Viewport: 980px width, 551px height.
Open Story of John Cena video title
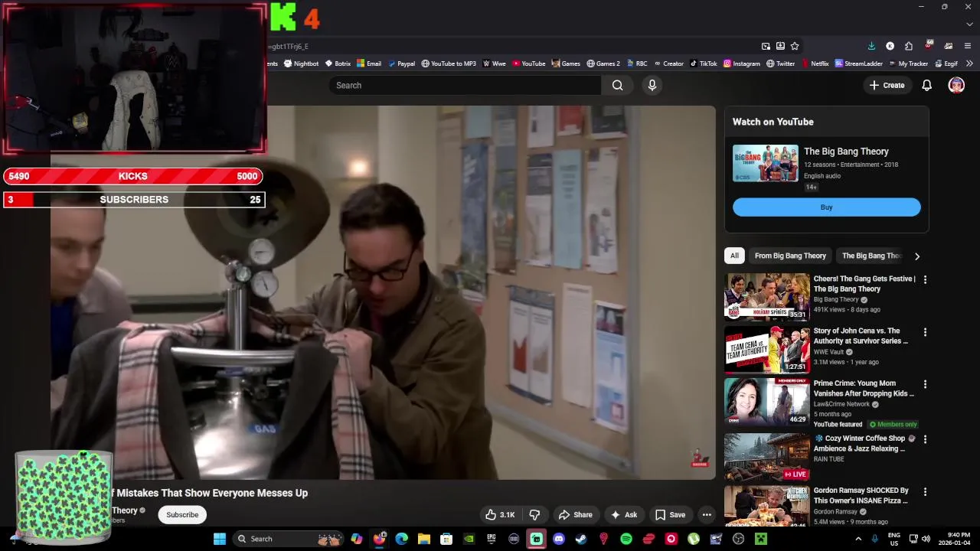(x=861, y=336)
